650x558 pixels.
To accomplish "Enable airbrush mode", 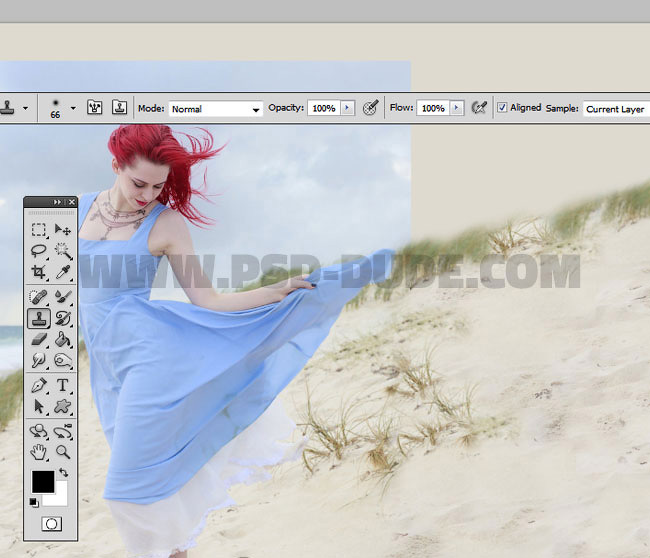I will [479, 108].
